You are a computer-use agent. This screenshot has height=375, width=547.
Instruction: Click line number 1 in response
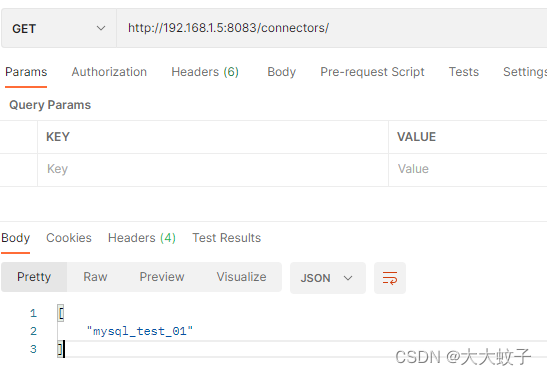33,313
